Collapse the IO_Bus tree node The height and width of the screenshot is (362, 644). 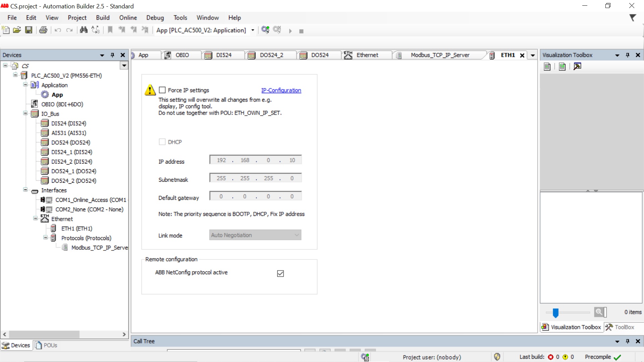point(25,113)
